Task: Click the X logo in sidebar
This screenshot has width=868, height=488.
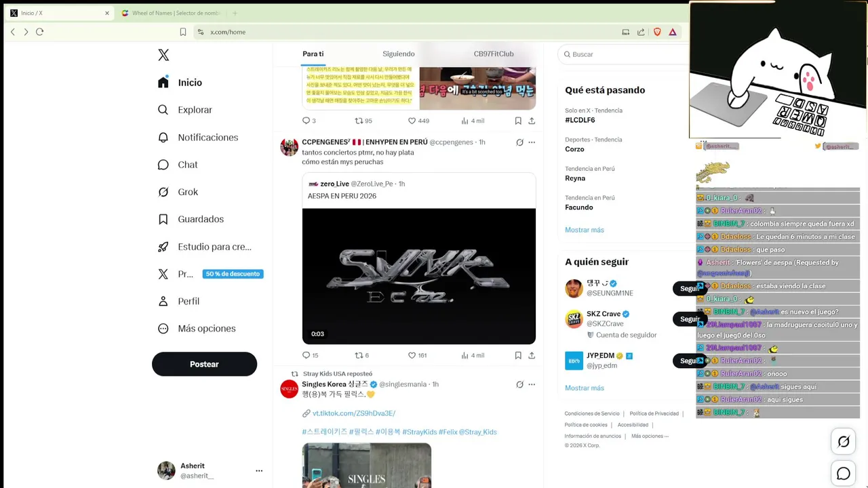Action: 163,55
